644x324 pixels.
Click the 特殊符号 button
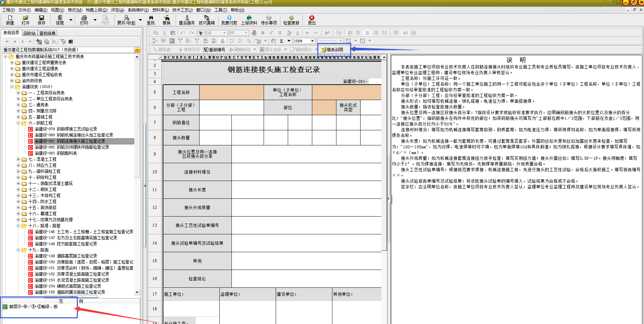(x=190, y=50)
